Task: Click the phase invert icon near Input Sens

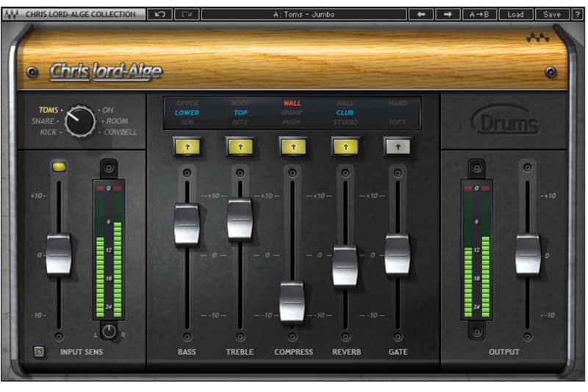Action: [39, 352]
